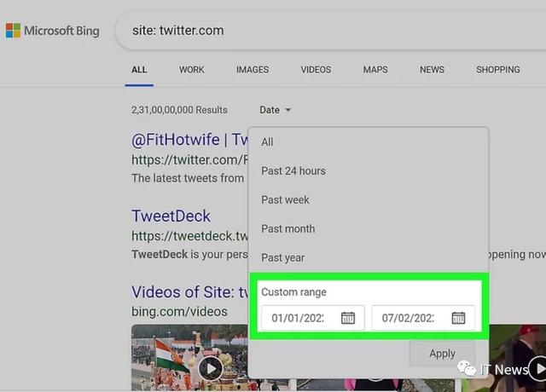Switch to the Images tab
Image resolution: width=546 pixels, height=392 pixels.
(253, 70)
